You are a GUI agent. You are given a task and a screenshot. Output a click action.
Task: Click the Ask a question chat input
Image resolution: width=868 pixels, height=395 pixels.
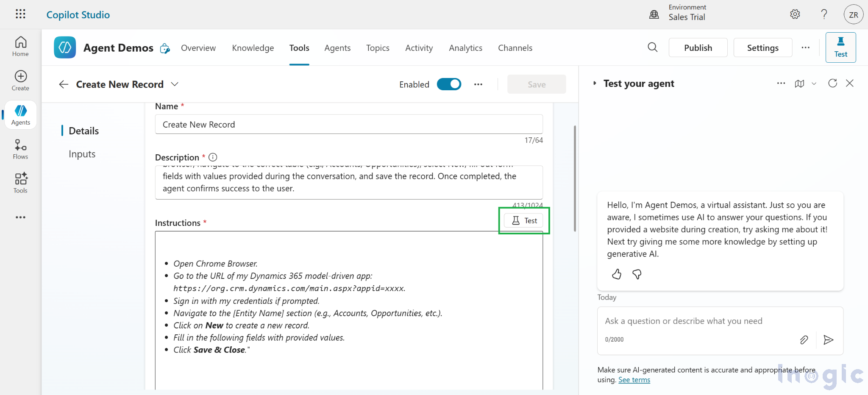click(x=720, y=321)
